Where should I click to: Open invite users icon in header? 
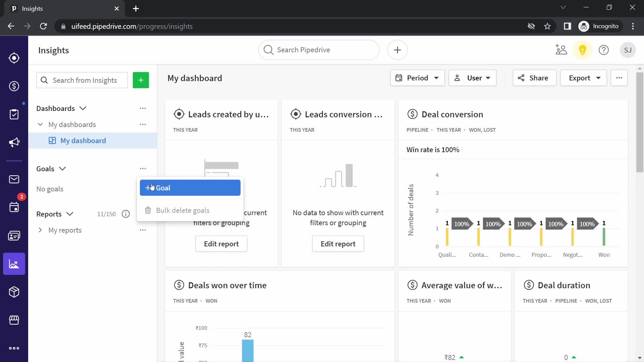click(x=561, y=50)
